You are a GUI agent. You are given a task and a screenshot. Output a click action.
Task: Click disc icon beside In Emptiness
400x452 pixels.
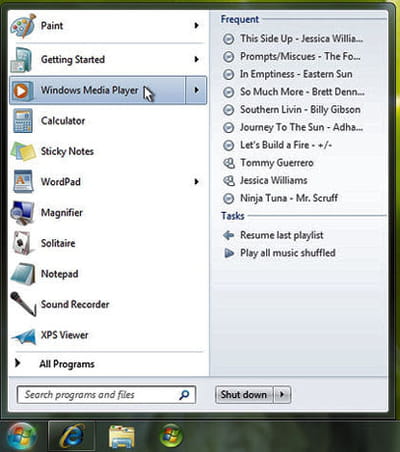tap(228, 74)
